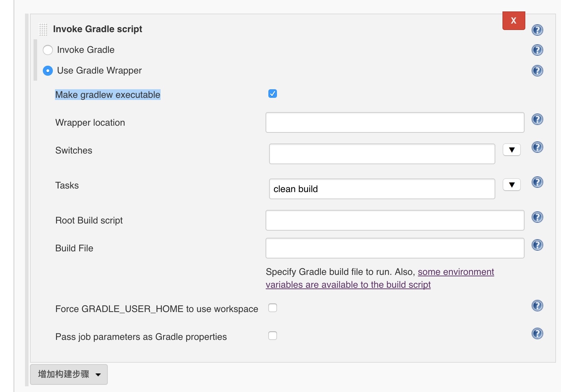Select the Invoke Gradle script heading
This screenshot has height=392, width=561.
[97, 29]
